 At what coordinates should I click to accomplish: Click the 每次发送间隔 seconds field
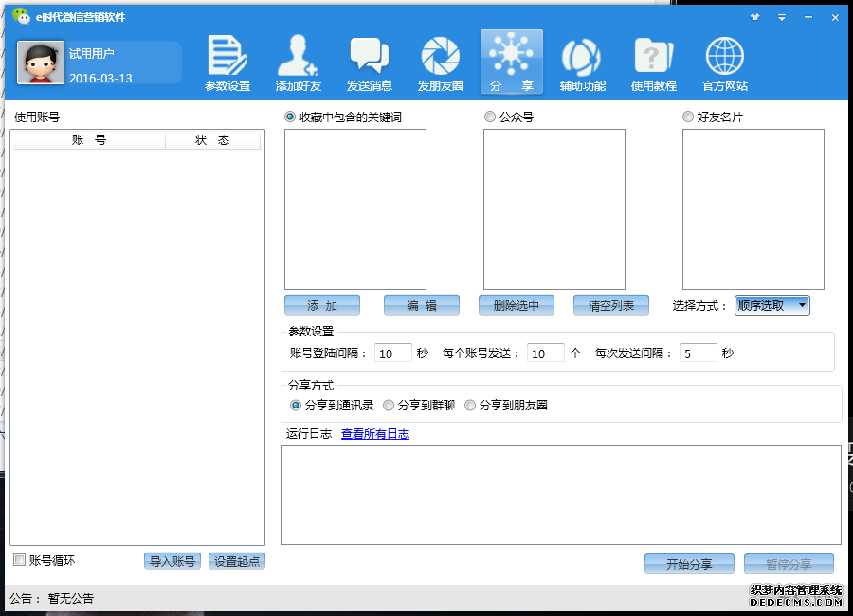point(698,353)
